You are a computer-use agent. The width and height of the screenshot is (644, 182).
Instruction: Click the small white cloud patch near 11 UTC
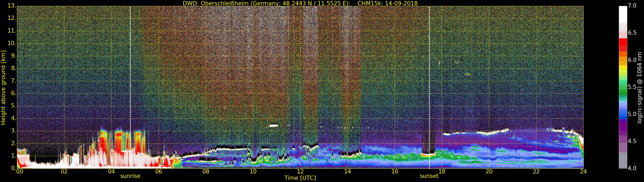(274, 126)
